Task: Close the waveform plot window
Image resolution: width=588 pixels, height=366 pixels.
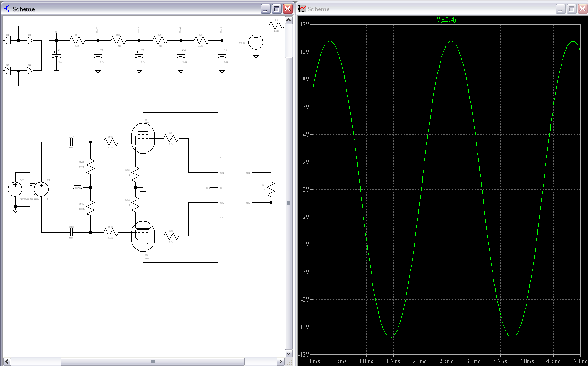Action: coord(582,9)
